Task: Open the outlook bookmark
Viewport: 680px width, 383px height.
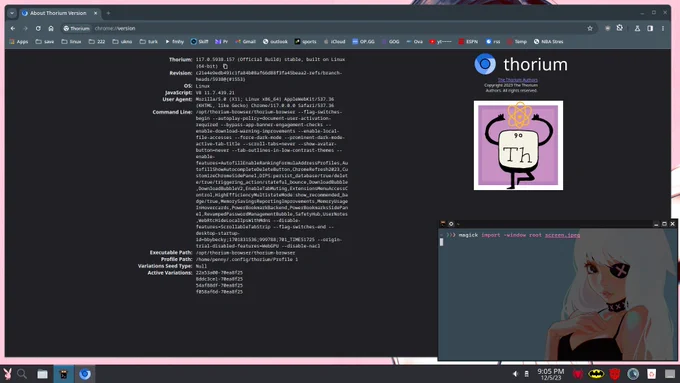Action: pos(275,42)
